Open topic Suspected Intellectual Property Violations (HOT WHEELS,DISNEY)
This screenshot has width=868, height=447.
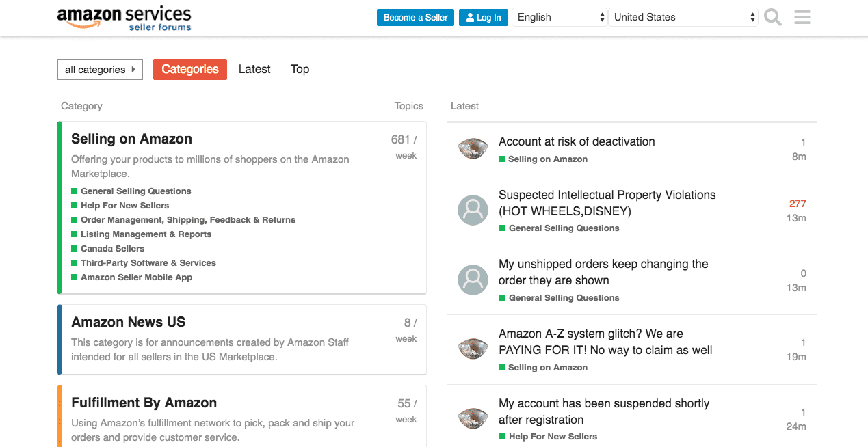(607, 203)
